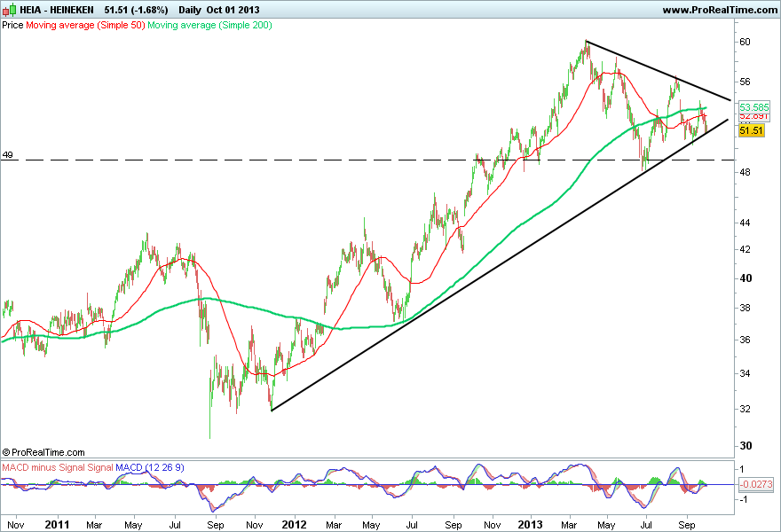Click the yellow 51.51 current price tag
This screenshot has width=781, height=532.
[x=751, y=130]
